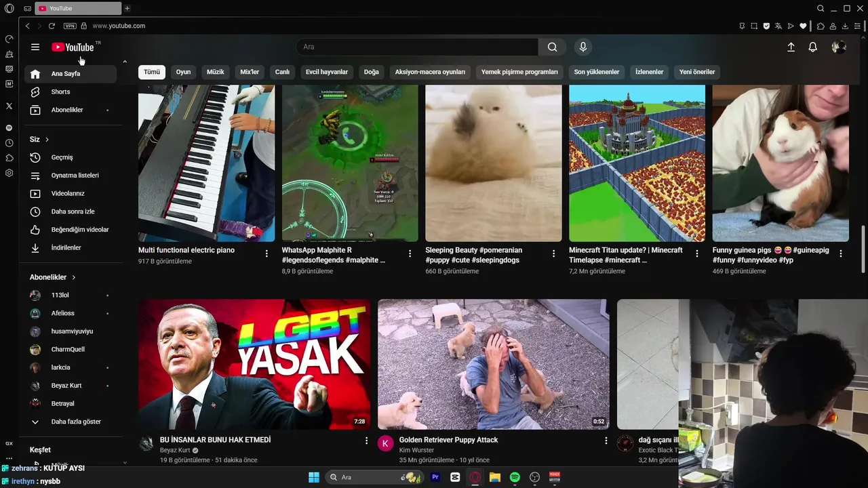The width and height of the screenshot is (868, 488).
Task: Select the Yeni öneriler chip
Action: (697, 72)
